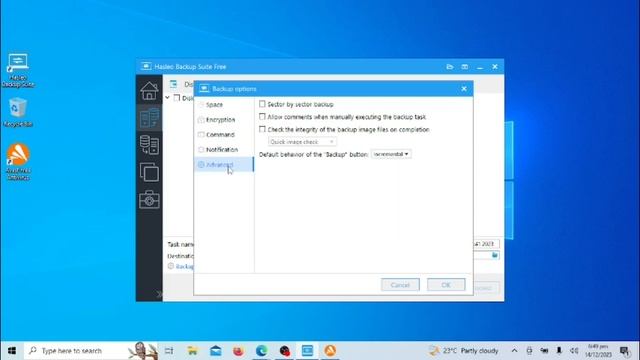The height and width of the screenshot is (360, 640).
Task: Select the disk backup sidebar icon
Action: 149,118
